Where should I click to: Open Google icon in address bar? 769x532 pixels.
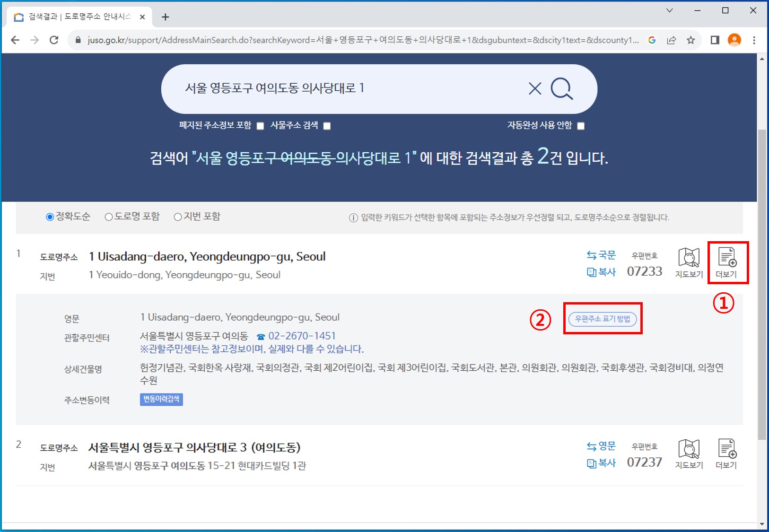point(652,40)
